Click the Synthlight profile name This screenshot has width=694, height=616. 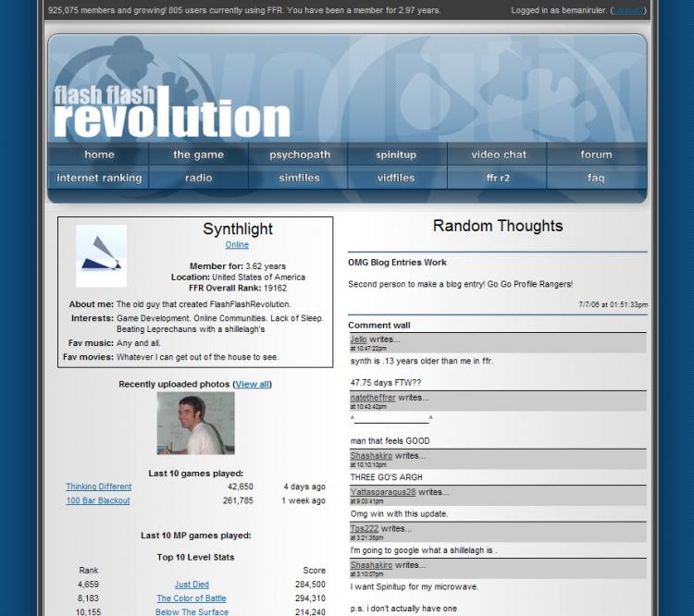pos(238,228)
